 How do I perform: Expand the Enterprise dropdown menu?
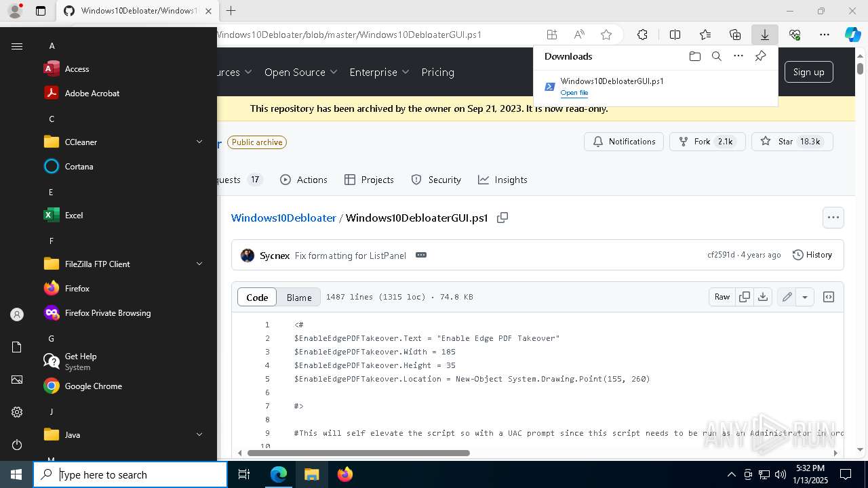click(x=379, y=72)
